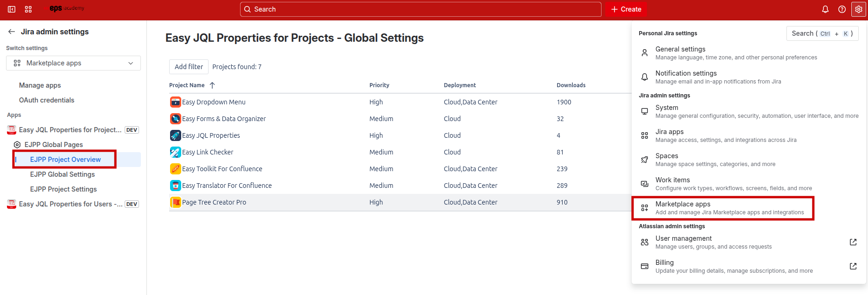Open the Switch settings Marketplace apps dropdown

[x=73, y=63]
